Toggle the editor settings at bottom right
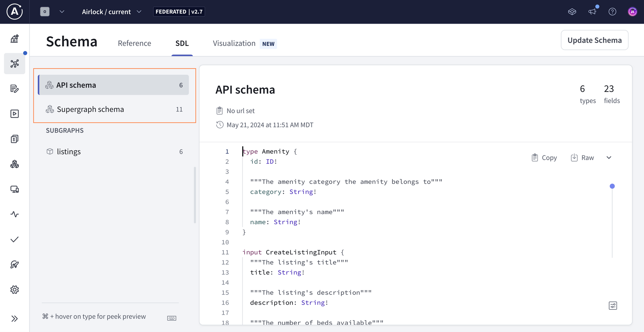Image resolution: width=644 pixels, height=332 pixels. pos(613,305)
